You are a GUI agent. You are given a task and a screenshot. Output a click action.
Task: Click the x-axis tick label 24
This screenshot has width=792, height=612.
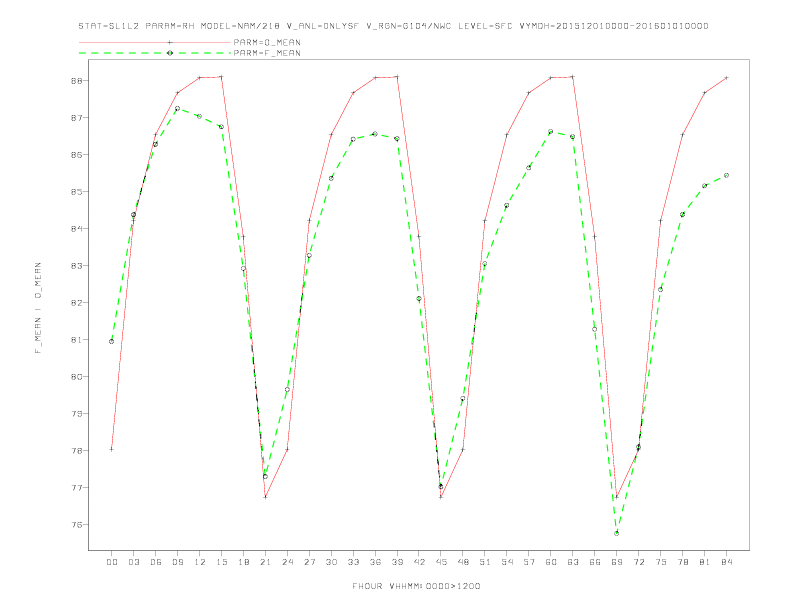pyautogui.click(x=287, y=562)
